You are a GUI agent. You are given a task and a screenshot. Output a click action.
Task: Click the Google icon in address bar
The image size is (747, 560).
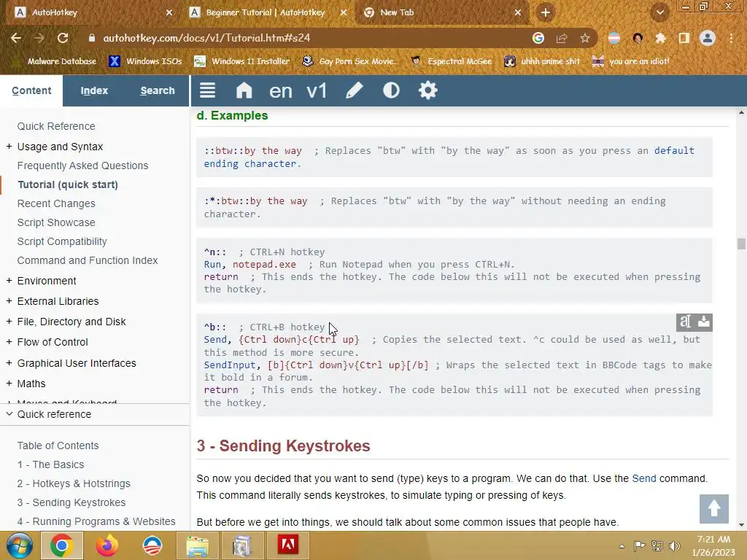538,38
